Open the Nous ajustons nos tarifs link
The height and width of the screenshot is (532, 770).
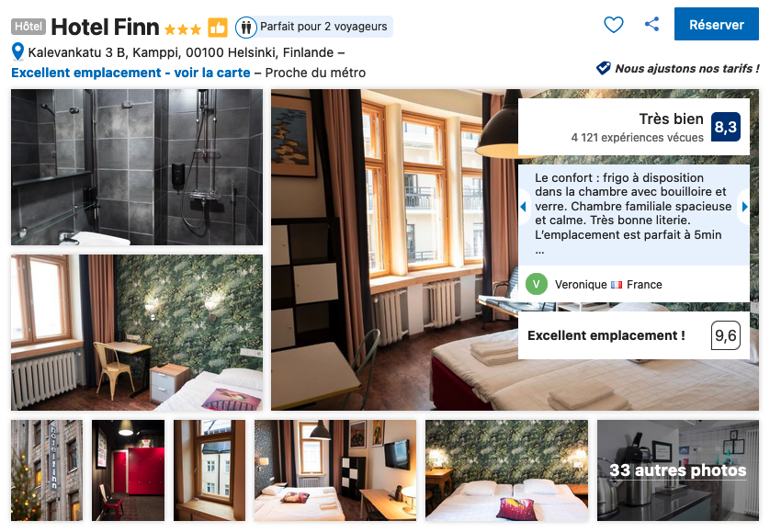[x=686, y=68]
